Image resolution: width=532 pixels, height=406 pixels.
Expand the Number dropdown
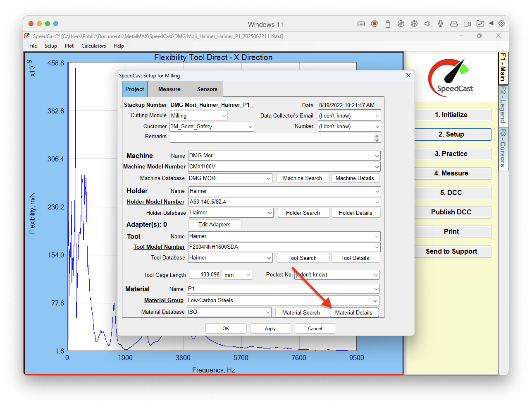tap(377, 127)
